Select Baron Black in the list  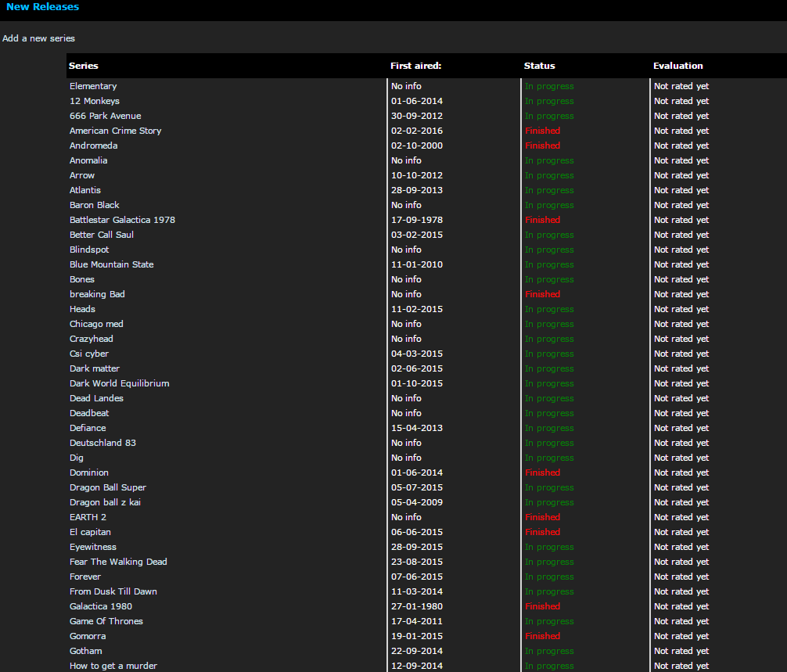tap(95, 205)
